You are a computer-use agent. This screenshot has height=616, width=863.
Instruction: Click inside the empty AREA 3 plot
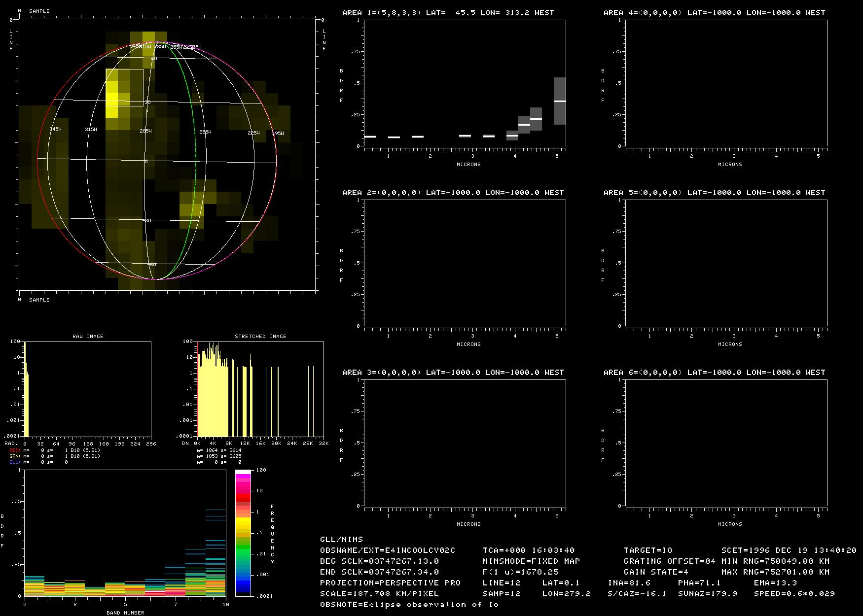click(x=464, y=443)
